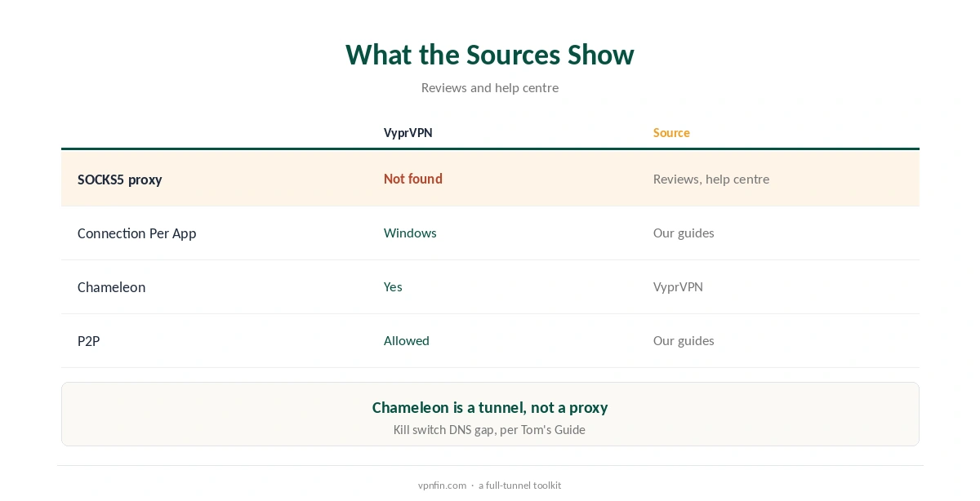The image size is (980, 501).
Task: Click the Source column header
Action: 671,132
